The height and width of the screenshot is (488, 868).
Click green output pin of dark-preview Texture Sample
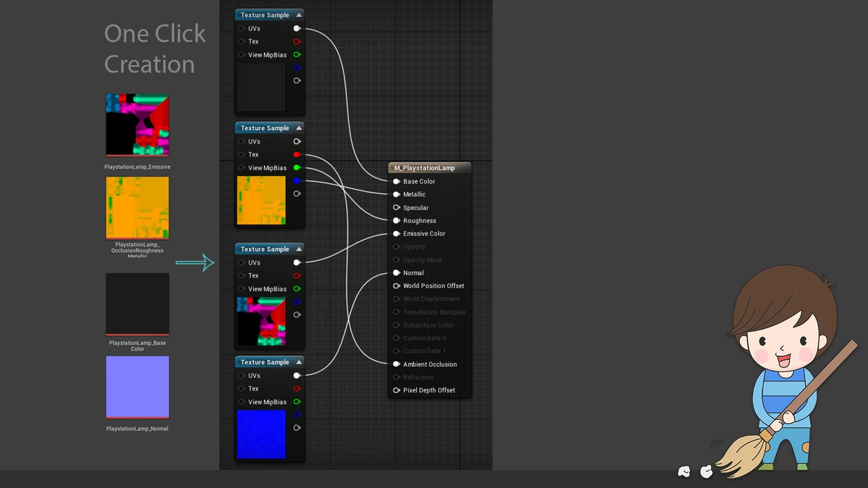[x=297, y=54]
